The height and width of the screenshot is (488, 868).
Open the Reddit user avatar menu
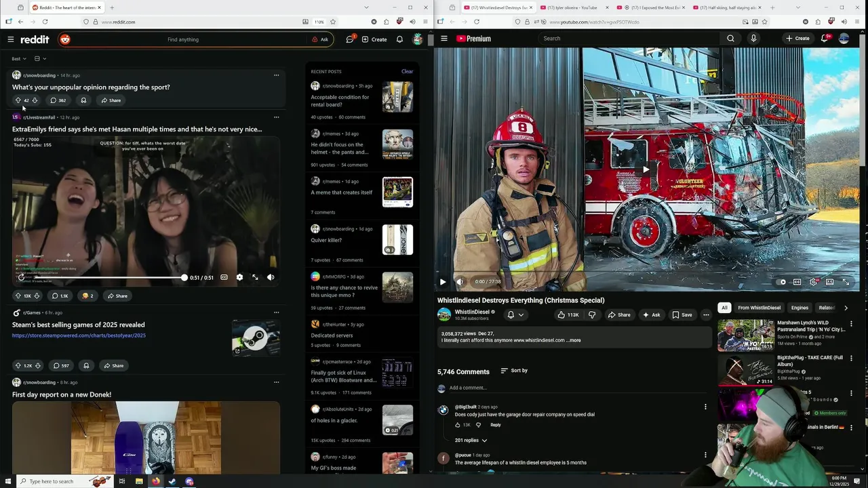[x=418, y=39]
